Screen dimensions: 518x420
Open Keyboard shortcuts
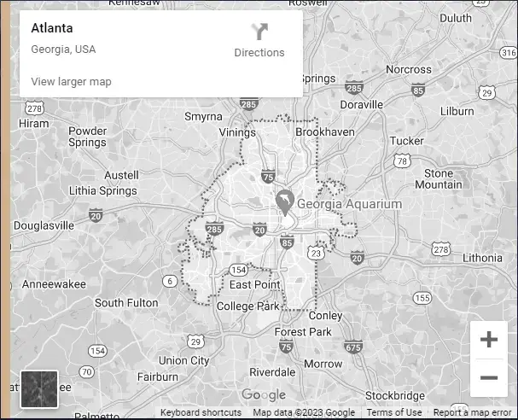201,413
